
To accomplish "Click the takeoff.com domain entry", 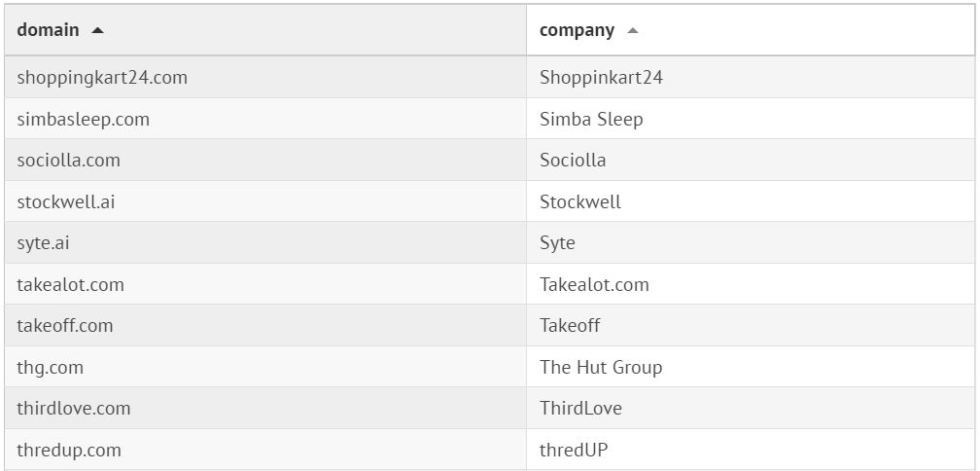I will (65, 326).
